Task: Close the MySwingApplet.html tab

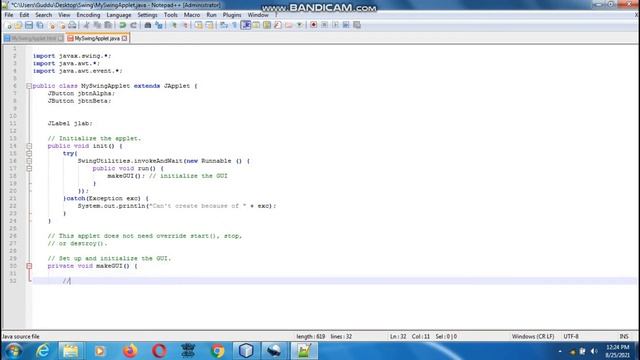Action: [60, 38]
